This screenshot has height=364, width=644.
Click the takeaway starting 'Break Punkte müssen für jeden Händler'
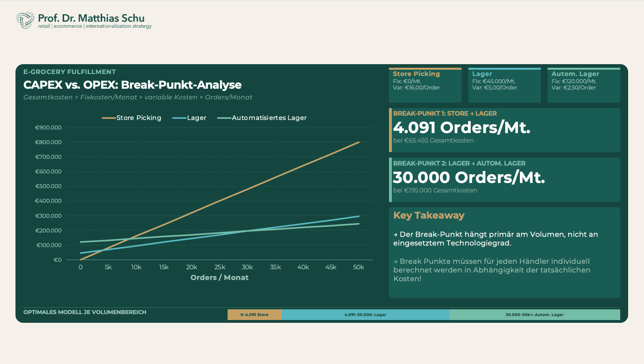coord(492,270)
